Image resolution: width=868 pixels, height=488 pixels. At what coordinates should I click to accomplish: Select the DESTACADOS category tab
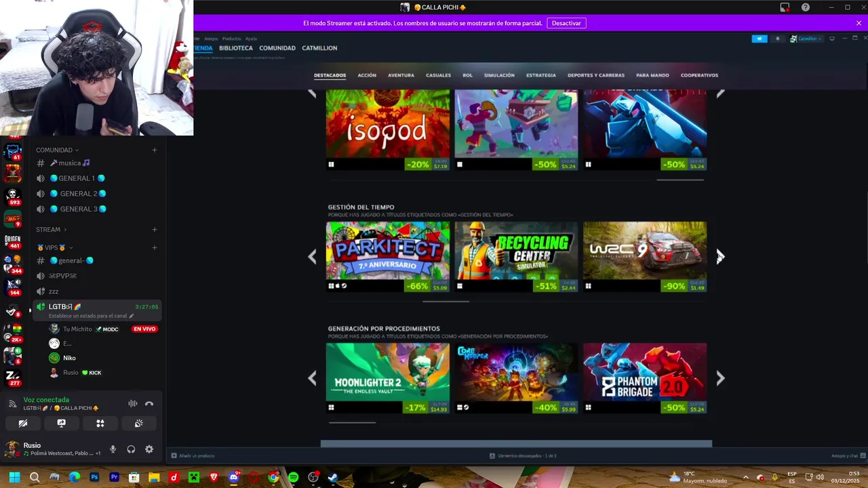(330, 75)
